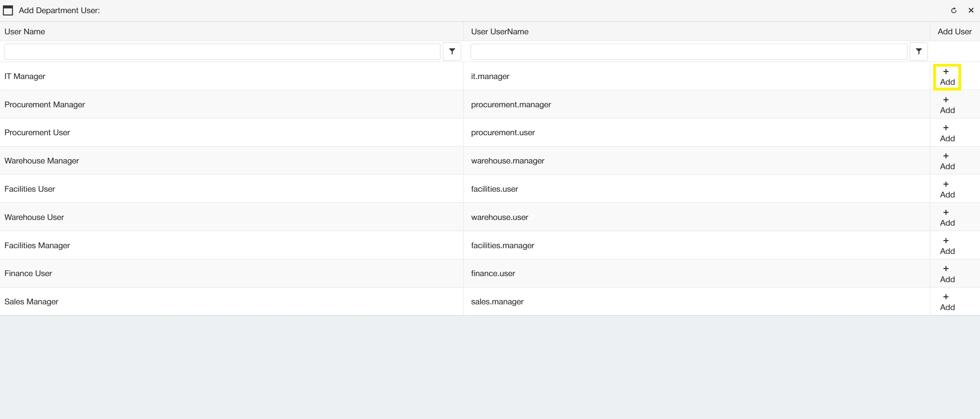Select the Warehouse Manager name cell

click(x=231, y=160)
